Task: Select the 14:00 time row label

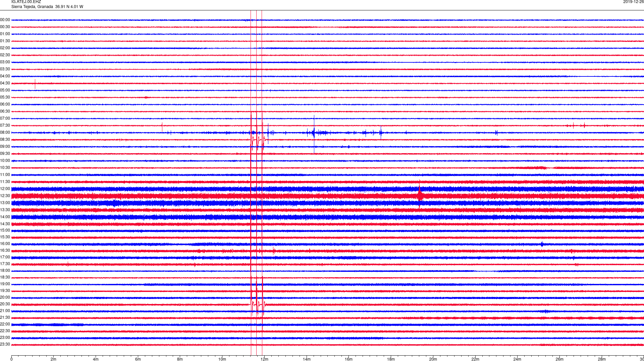Action: coord(5,217)
